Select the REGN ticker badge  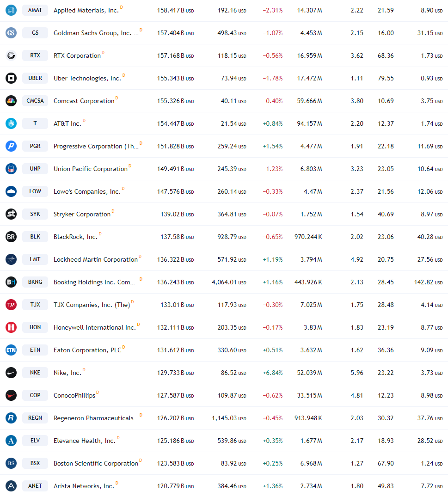pyautogui.click(x=35, y=418)
